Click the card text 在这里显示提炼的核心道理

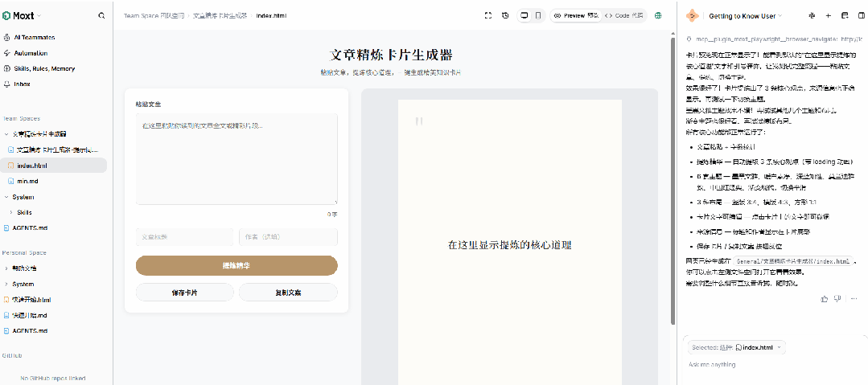509,245
